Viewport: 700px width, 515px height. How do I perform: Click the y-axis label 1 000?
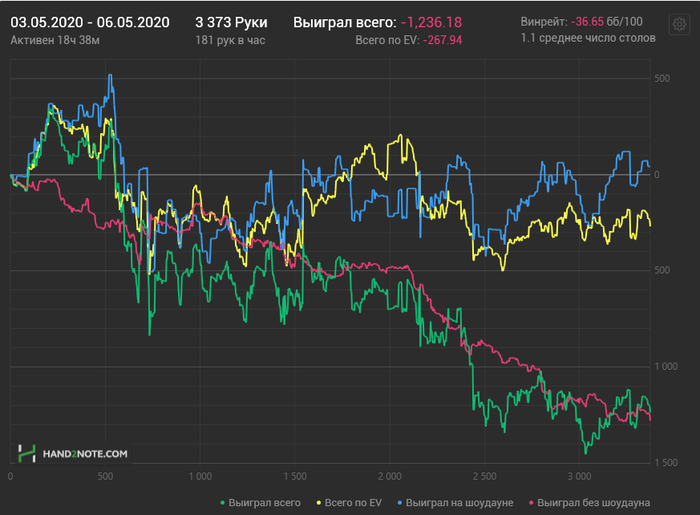(x=666, y=366)
